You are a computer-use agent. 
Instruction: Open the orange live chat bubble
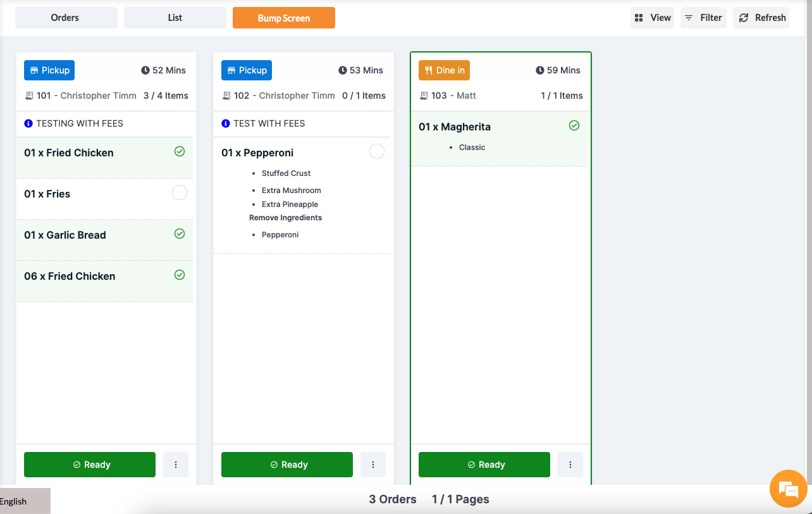tap(788, 489)
